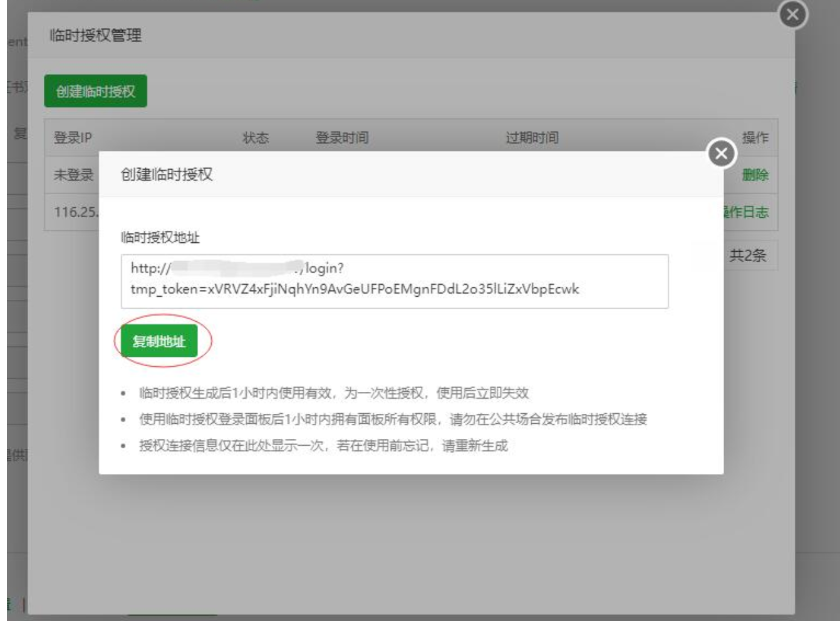Click the 删除 link in the table
Viewport: 840px width, 621px height.
coord(755,175)
